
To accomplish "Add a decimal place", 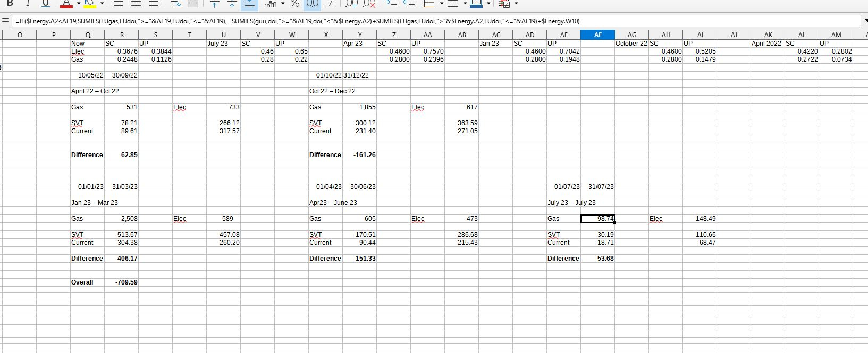I will pyautogui.click(x=352, y=4).
